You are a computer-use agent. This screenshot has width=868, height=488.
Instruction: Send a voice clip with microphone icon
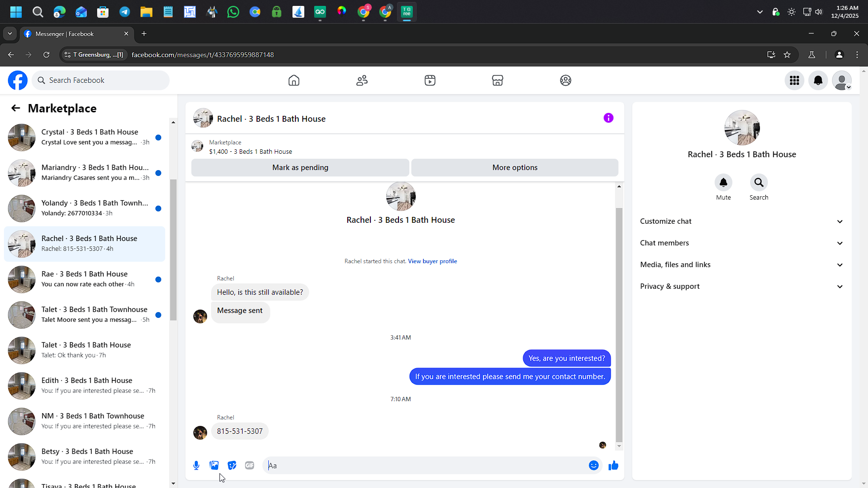click(x=196, y=465)
